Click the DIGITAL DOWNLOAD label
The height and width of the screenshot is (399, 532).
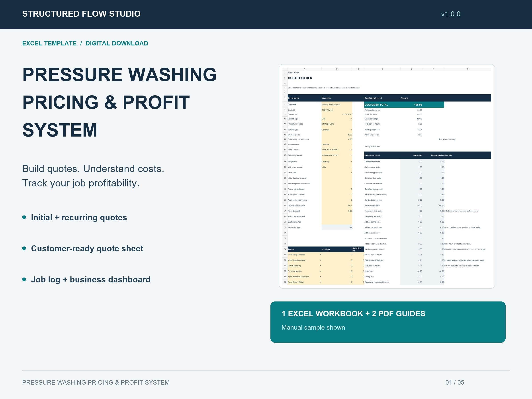pos(117,43)
